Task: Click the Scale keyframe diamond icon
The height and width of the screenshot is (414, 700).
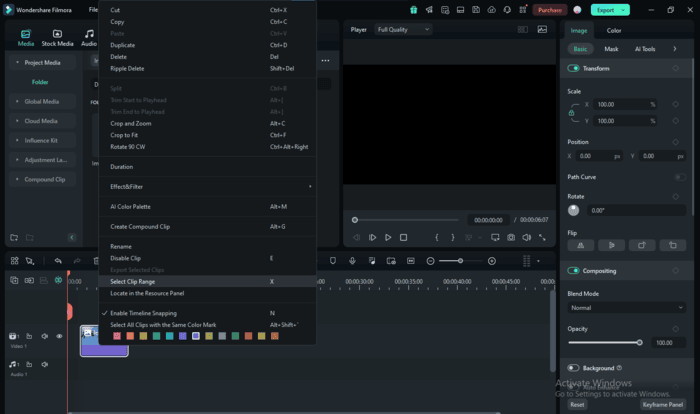Action: tap(675, 104)
